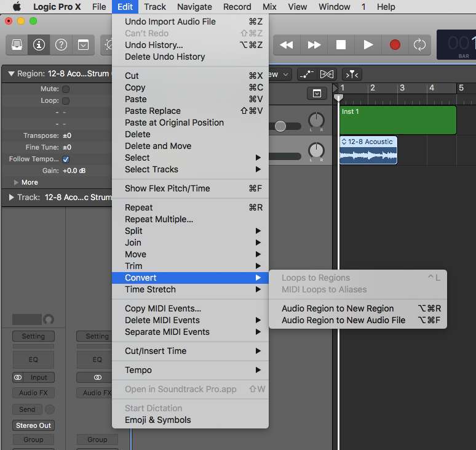Open Quick Help question mark icon
This screenshot has height=450, width=476.
(61, 45)
